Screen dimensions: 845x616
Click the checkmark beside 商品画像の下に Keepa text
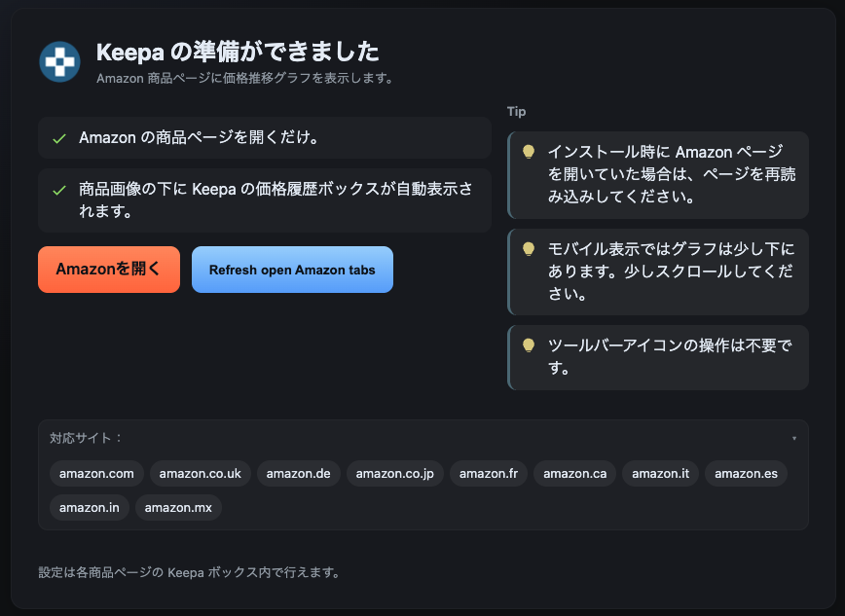pyautogui.click(x=59, y=190)
